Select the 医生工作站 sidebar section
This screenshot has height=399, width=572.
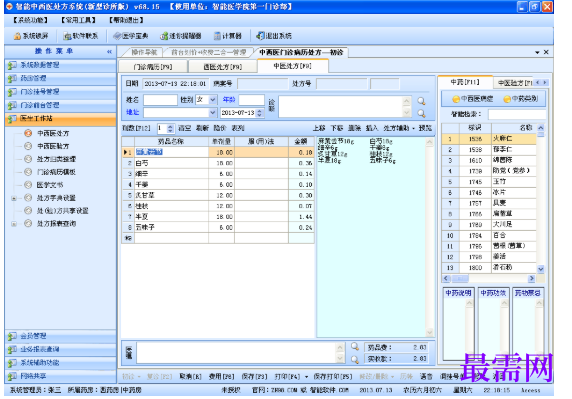coord(61,119)
